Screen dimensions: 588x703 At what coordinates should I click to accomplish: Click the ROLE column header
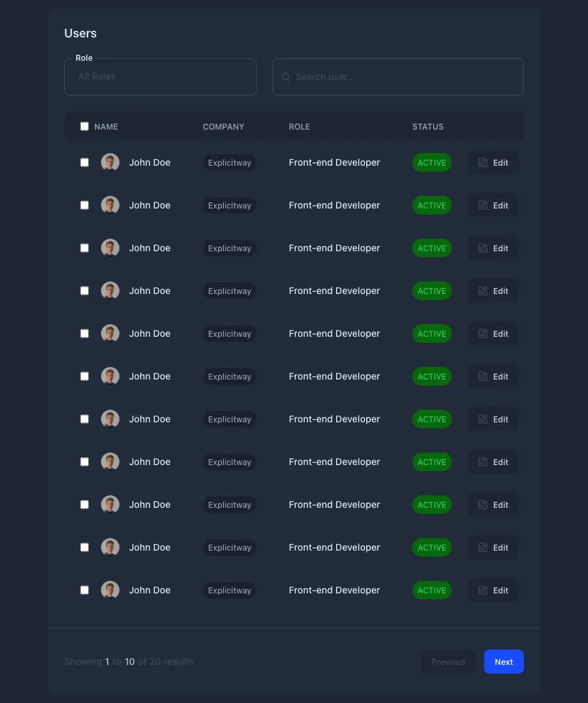pos(299,126)
